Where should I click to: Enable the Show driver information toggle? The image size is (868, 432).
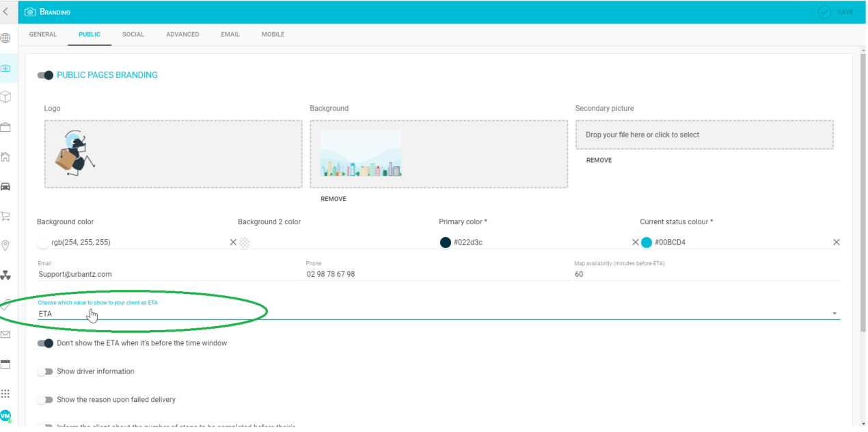(x=45, y=371)
